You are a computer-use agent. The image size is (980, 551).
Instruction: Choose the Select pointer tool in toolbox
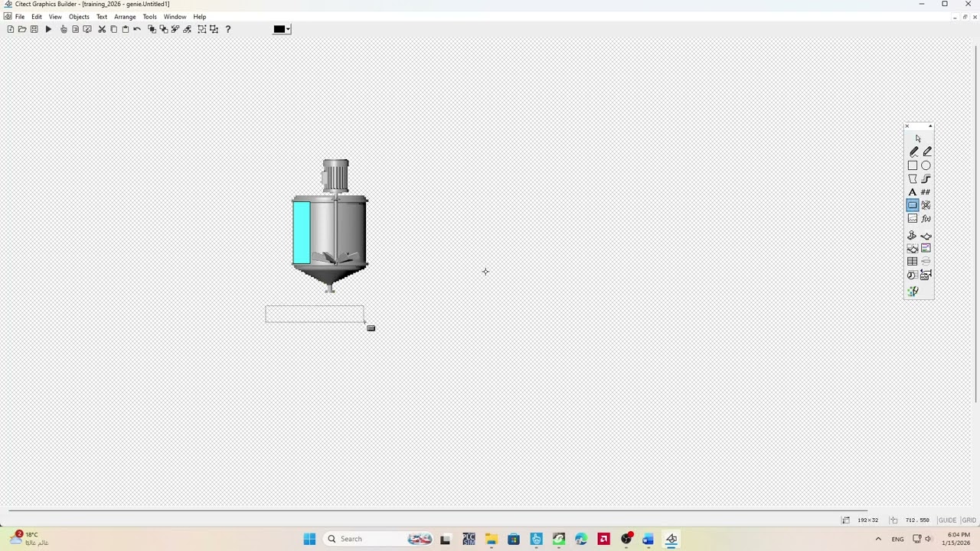pos(918,139)
